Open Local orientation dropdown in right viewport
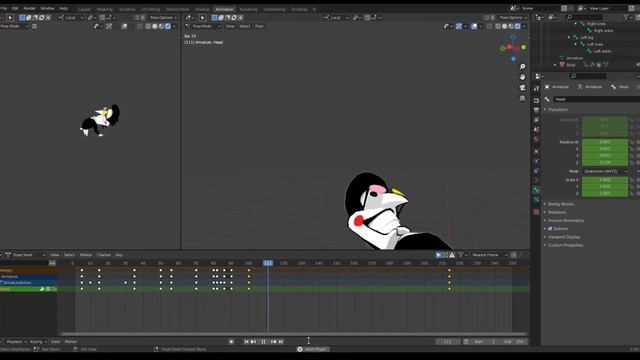The image size is (640, 360). [x=336, y=18]
